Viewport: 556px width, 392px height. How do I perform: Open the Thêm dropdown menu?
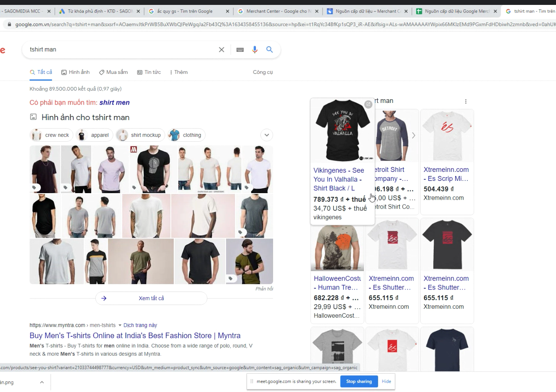179,72
